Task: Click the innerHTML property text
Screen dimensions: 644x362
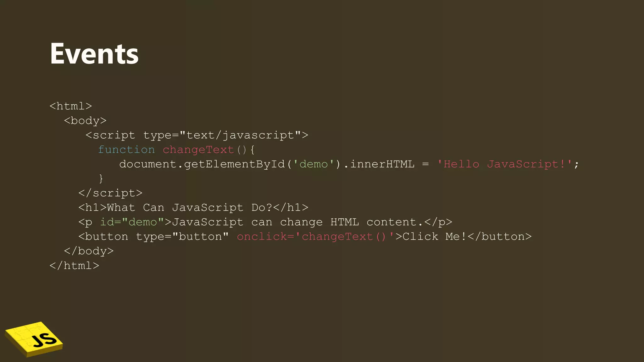Action: [382, 164]
